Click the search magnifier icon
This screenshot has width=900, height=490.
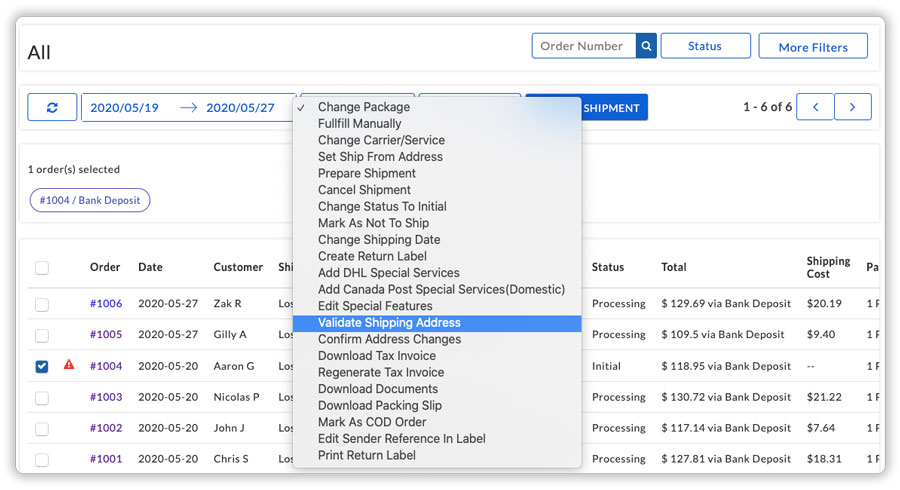pos(647,46)
